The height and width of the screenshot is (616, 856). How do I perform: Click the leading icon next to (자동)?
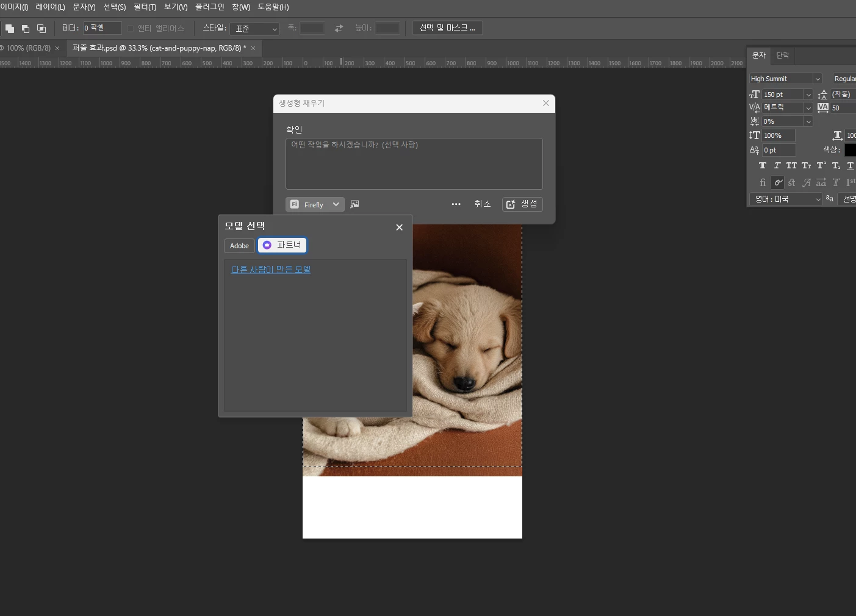pos(822,95)
